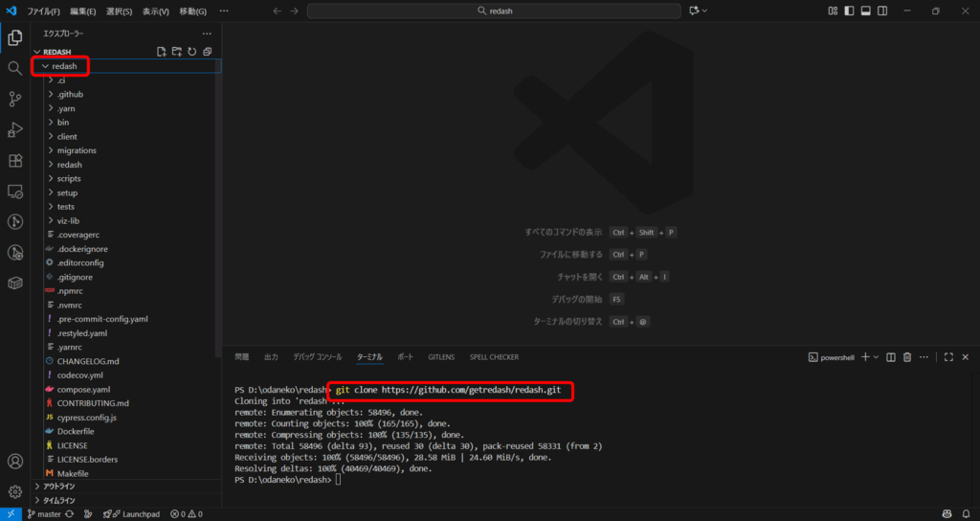Expand the アウトライン section
This screenshot has height=521, width=980.
tap(59, 486)
